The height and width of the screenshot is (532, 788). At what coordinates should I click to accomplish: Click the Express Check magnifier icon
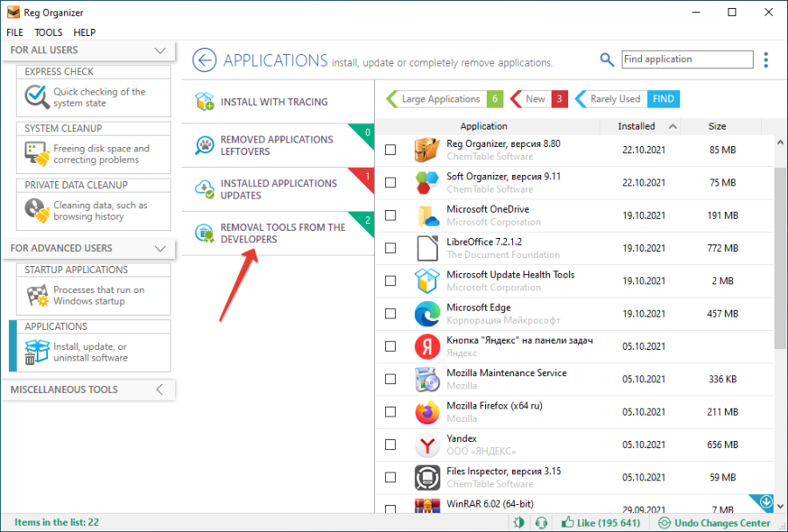coord(36,96)
